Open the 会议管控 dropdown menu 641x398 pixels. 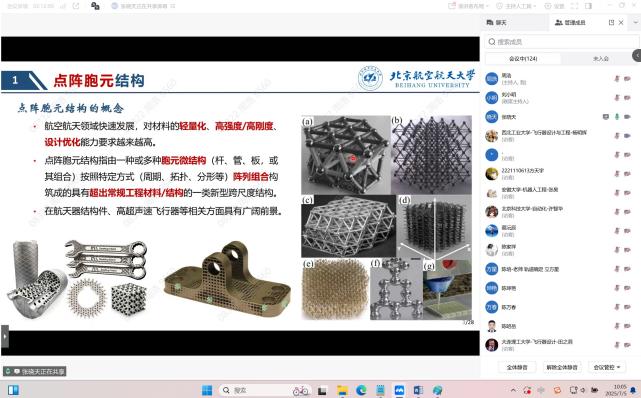pos(607,367)
